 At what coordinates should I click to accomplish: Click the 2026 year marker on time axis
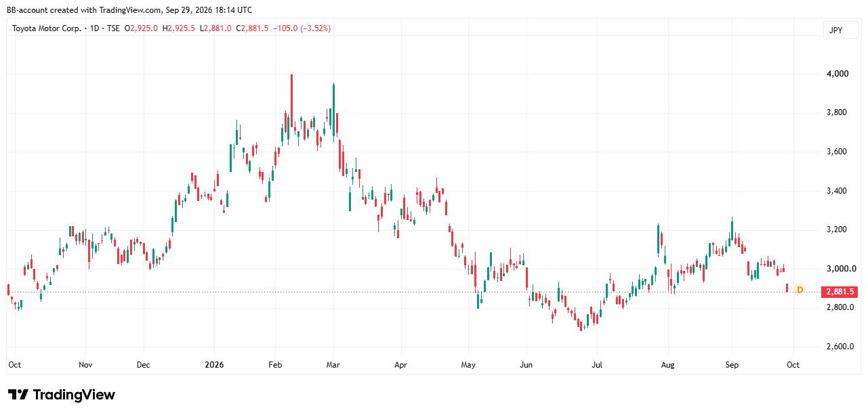214,365
